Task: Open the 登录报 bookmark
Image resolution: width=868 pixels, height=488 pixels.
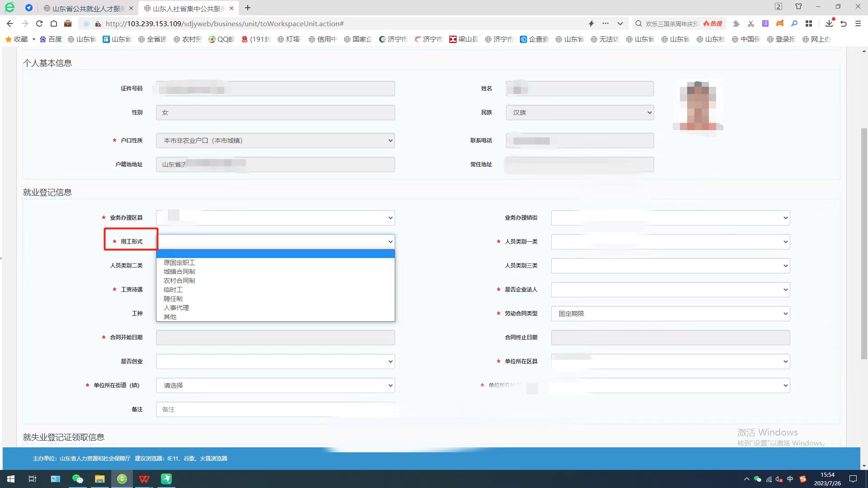Action: coord(781,39)
